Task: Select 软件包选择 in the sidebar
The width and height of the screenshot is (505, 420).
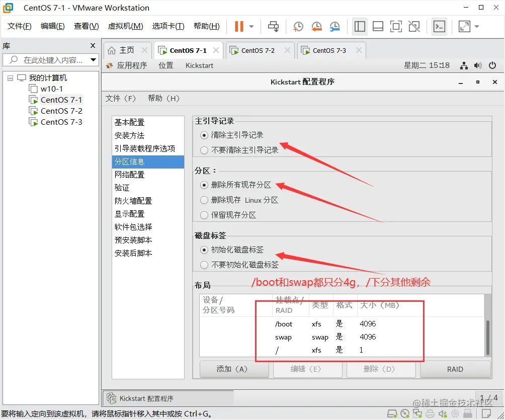Action: click(148, 227)
